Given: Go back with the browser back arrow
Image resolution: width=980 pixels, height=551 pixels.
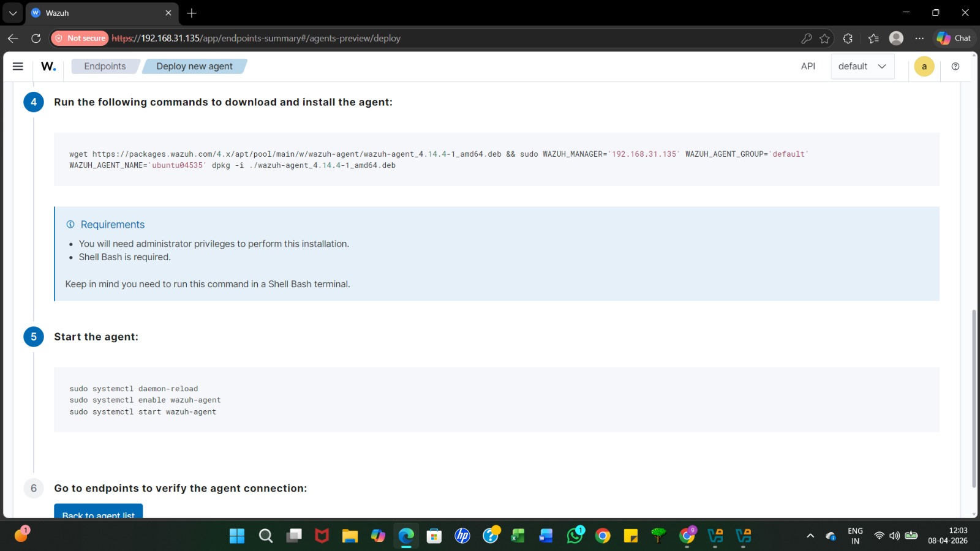Looking at the screenshot, I should [13, 38].
